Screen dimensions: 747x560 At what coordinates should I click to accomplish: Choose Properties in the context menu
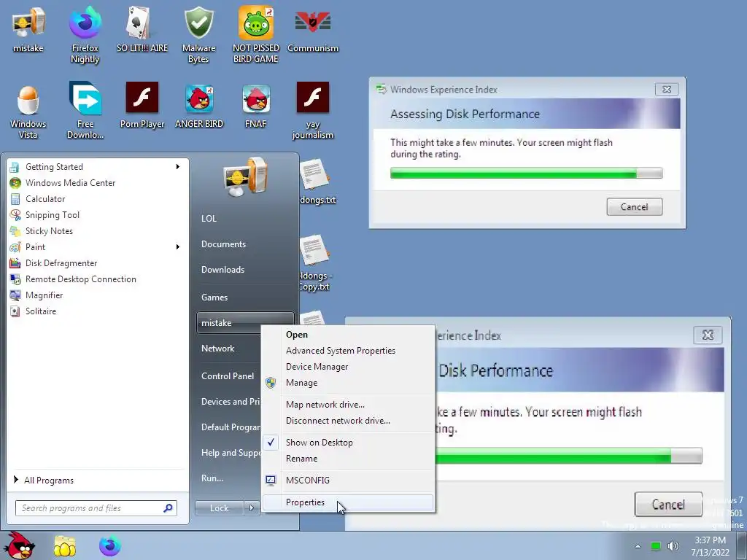(x=348, y=502)
